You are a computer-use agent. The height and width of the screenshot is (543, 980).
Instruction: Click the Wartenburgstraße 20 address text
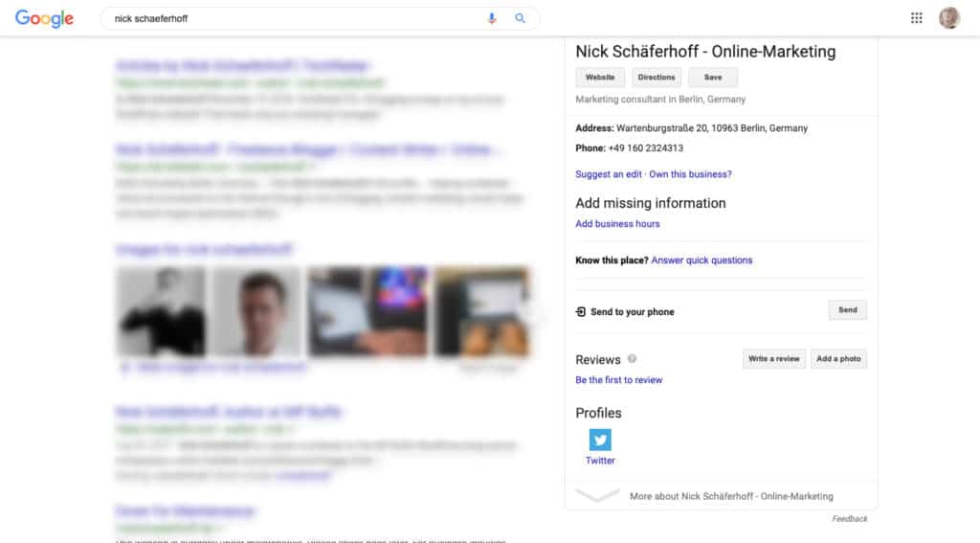[x=712, y=128]
